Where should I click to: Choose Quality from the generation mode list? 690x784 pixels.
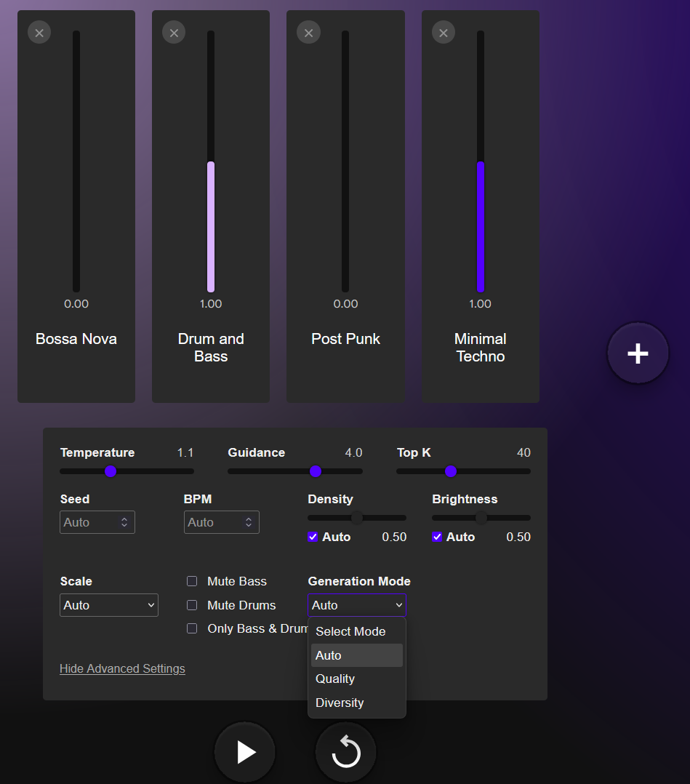[335, 679]
